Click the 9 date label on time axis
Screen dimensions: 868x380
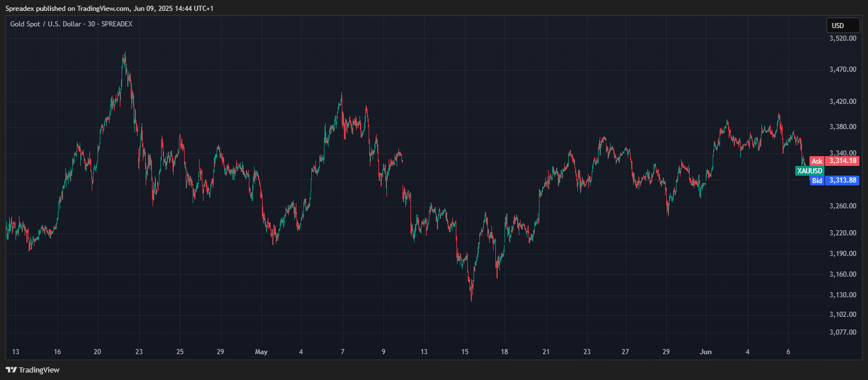(x=384, y=352)
